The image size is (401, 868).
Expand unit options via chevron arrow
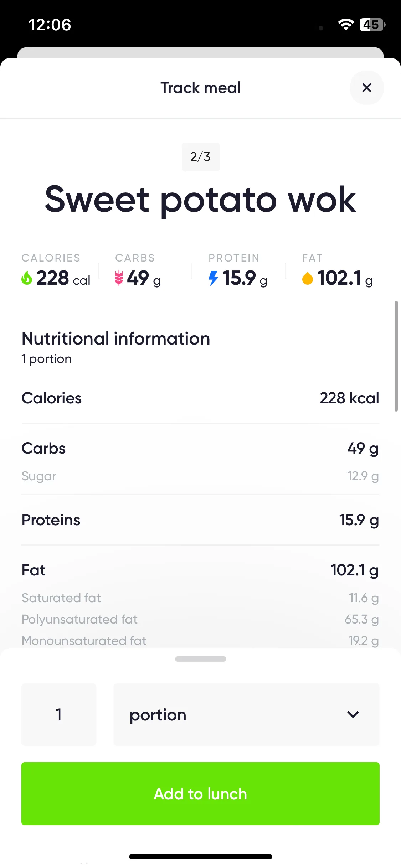pyautogui.click(x=353, y=714)
